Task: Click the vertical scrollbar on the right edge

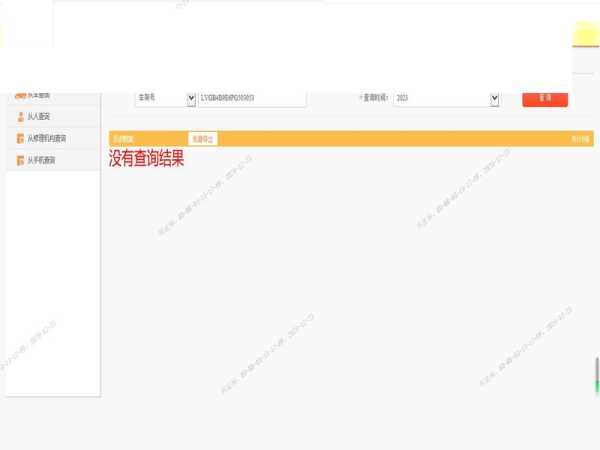Action: (x=597, y=375)
